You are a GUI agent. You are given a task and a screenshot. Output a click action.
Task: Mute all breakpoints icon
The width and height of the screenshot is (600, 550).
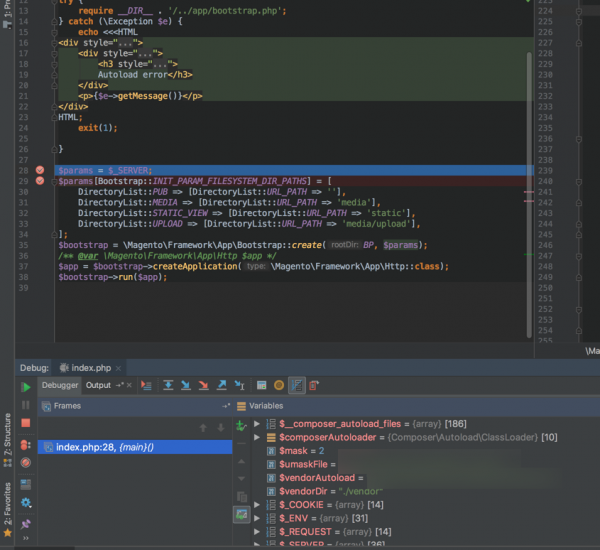coord(26,463)
